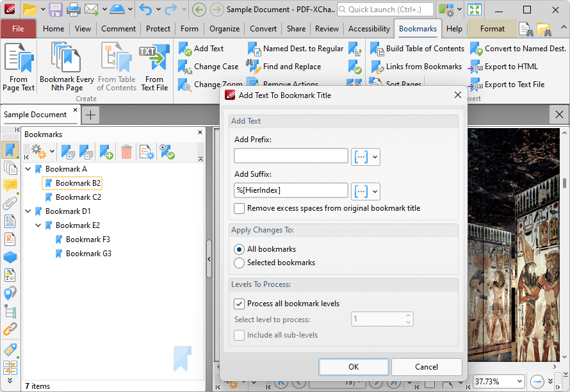Undo the last action

point(145,10)
